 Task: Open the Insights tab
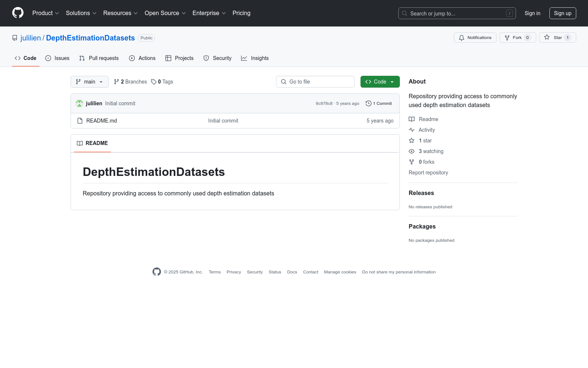point(255,58)
